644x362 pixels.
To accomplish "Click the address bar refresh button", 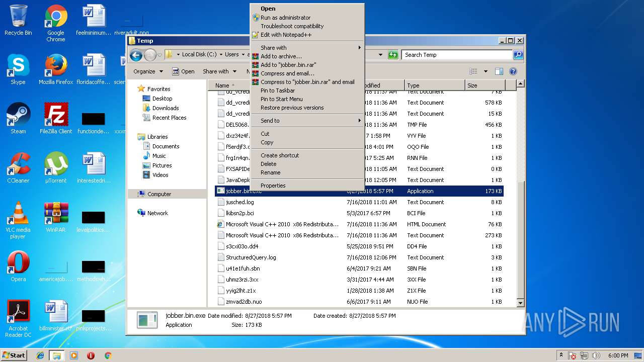I will click(393, 55).
